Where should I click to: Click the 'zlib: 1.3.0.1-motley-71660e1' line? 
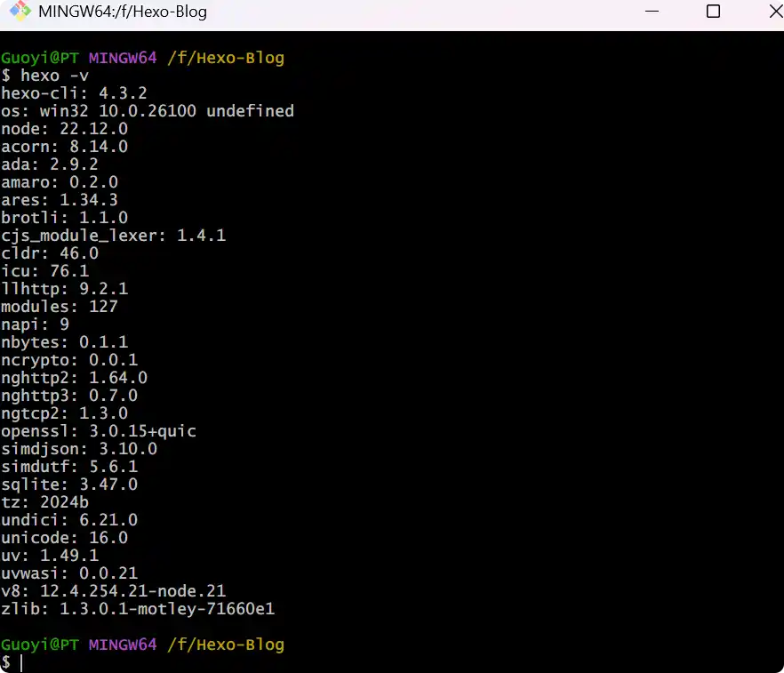138,608
